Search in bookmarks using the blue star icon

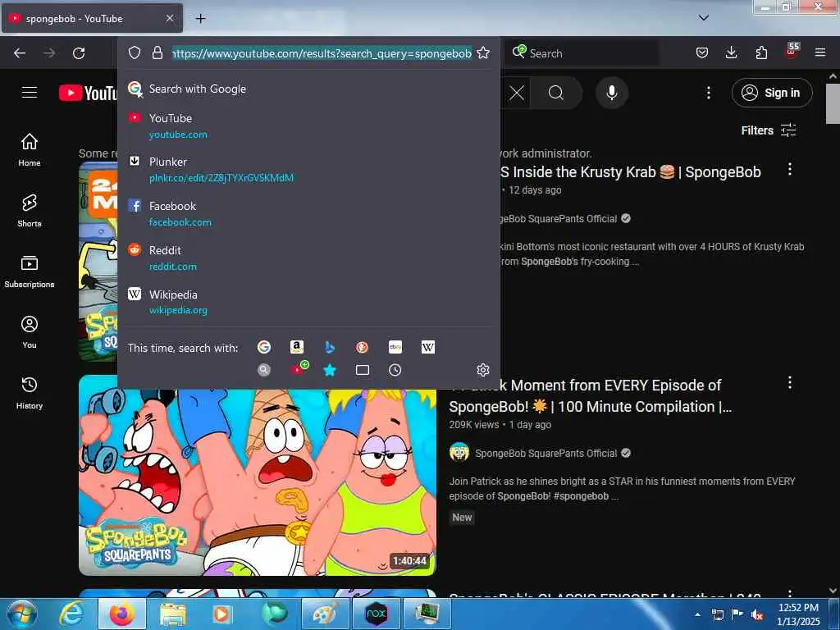tap(330, 370)
